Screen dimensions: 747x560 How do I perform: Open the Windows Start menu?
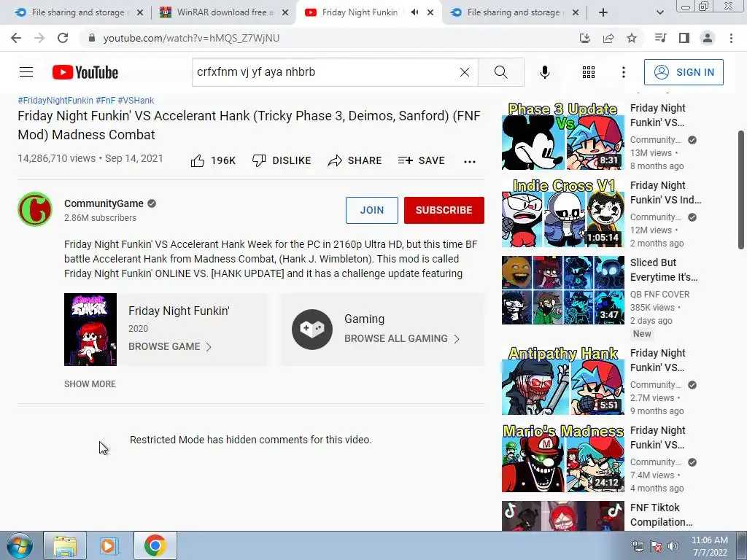20,545
